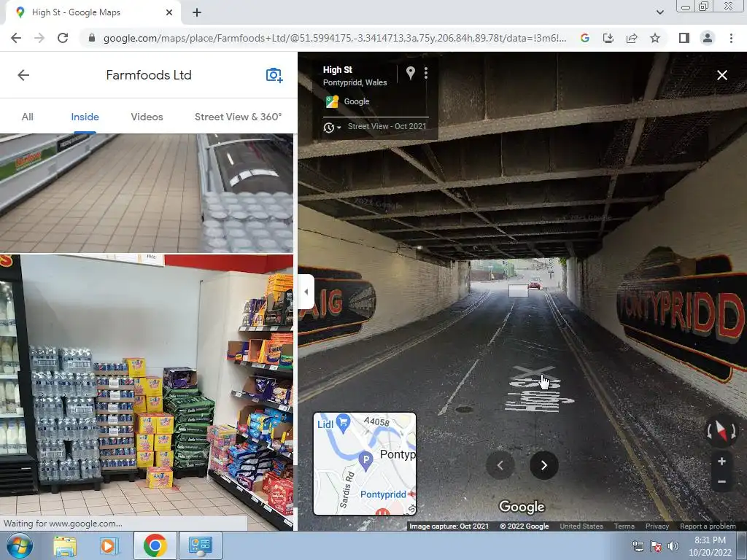
Task: Open the location pin icon beside High St
Action: (410, 73)
